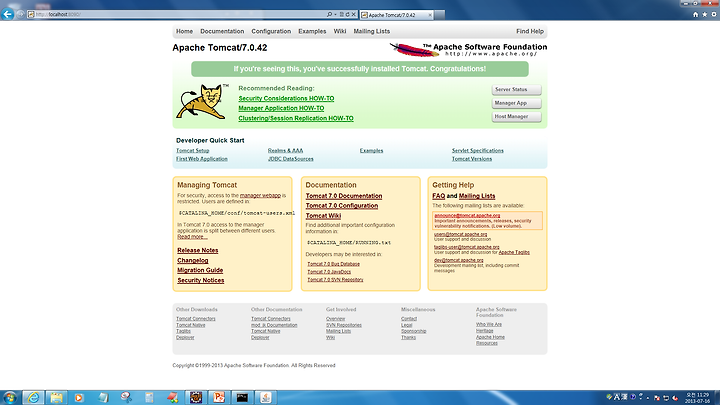Open Security Considerations HOW-TO link

click(x=286, y=98)
